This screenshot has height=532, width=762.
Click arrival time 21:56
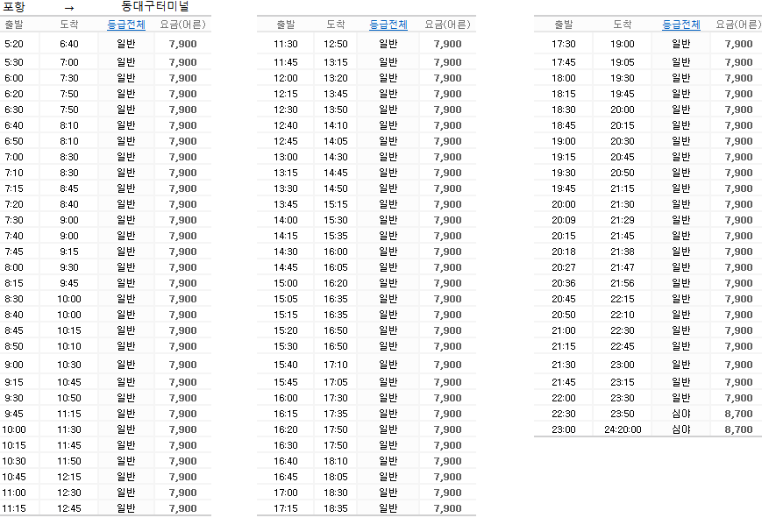coord(623,283)
